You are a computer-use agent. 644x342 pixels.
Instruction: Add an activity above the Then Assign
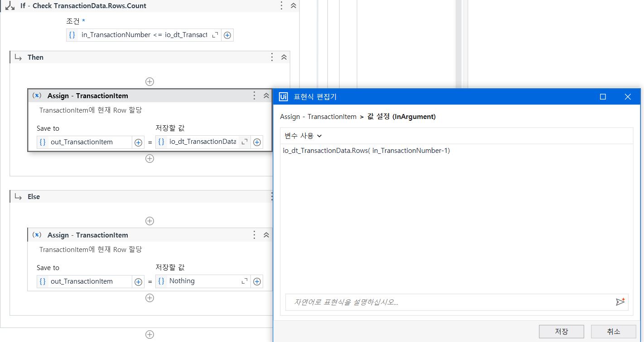[149, 81]
